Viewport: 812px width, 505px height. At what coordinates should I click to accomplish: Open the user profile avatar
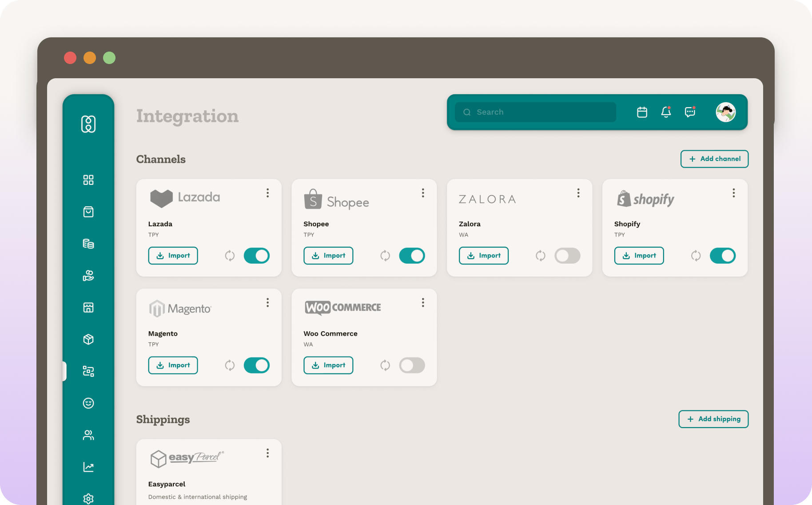click(725, 112)
